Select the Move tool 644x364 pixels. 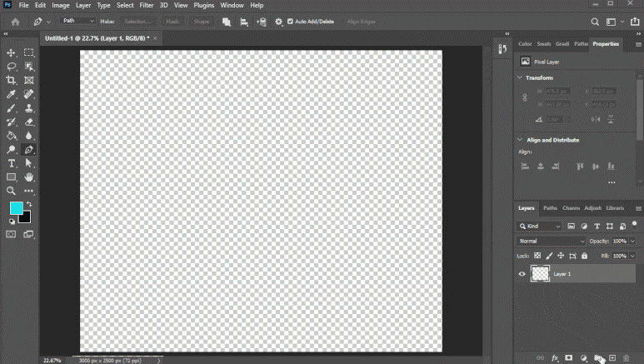pyautogui.click(x=11, y=52)
